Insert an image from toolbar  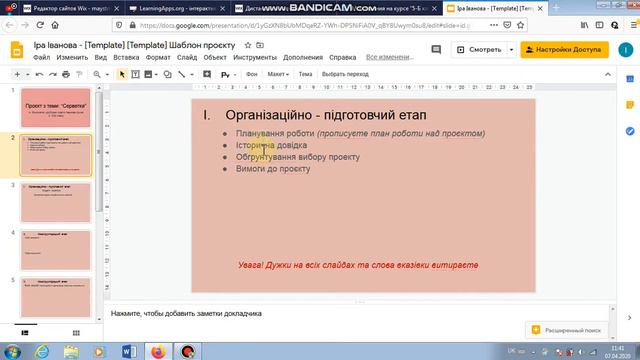click(148, 74)
